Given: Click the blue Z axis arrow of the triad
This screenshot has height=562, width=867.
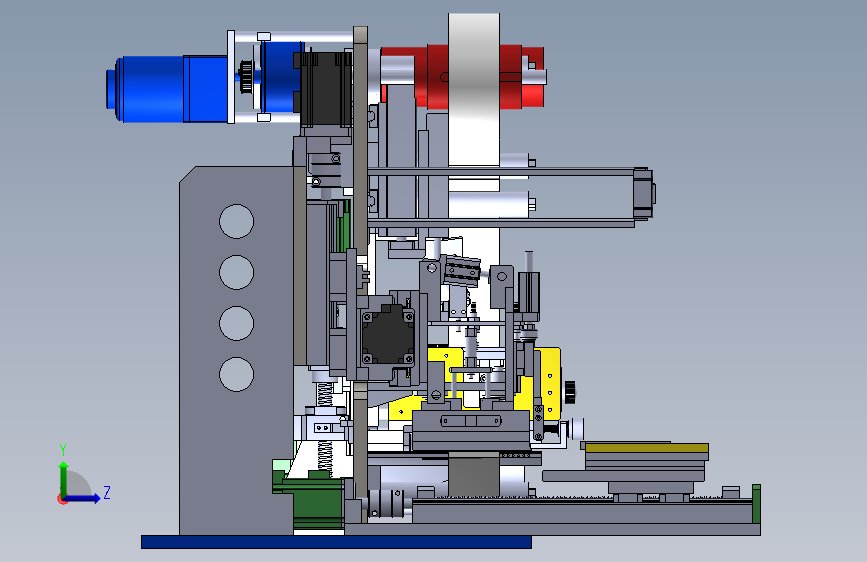Looking at the screenshot, I should pyautogui.click(x=81, y=498).
